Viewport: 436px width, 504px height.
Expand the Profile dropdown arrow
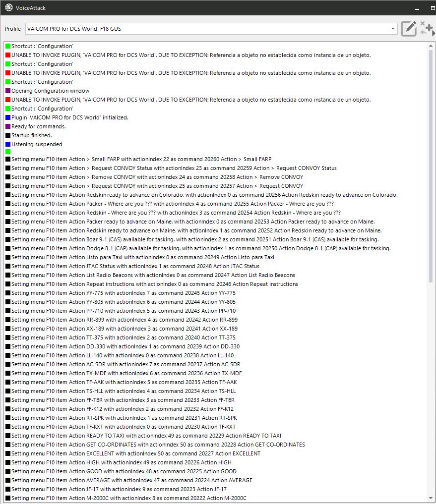click(x=393, y=29)
